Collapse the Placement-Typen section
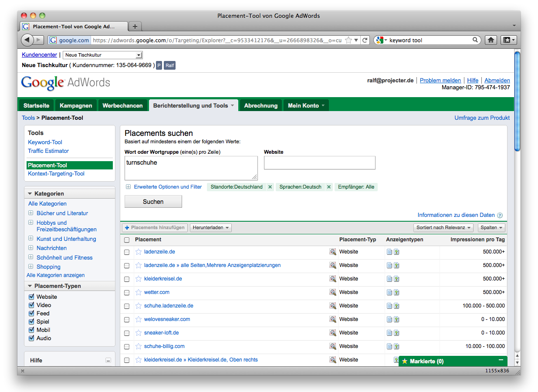 (x=30, y=286)
